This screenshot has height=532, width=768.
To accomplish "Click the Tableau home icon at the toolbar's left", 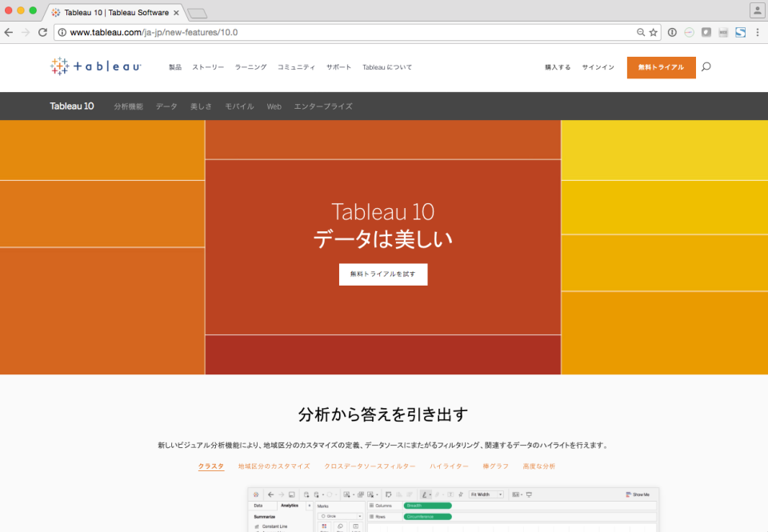I will pos(256,494).
